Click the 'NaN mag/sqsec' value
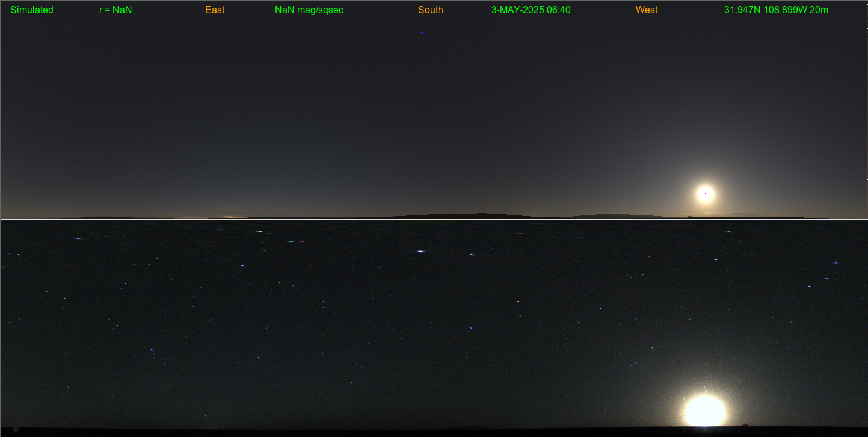The width and height of the screenshot is (868, 437). [309, 10]
